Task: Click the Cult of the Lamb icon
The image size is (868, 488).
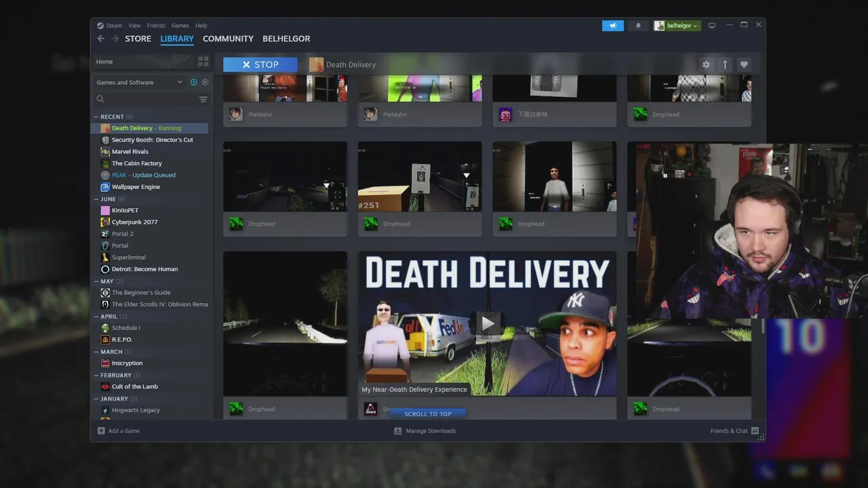Action: (x=105, y=386)
